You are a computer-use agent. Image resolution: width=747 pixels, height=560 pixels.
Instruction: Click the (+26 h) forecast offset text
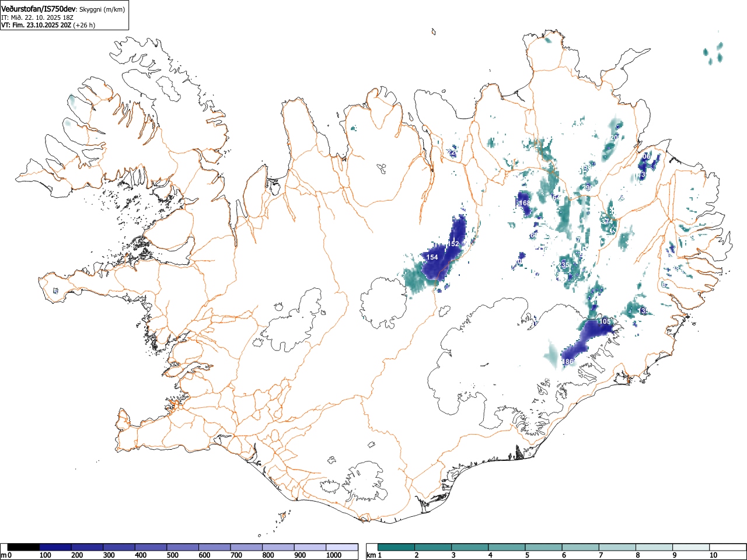coord(84,25)
